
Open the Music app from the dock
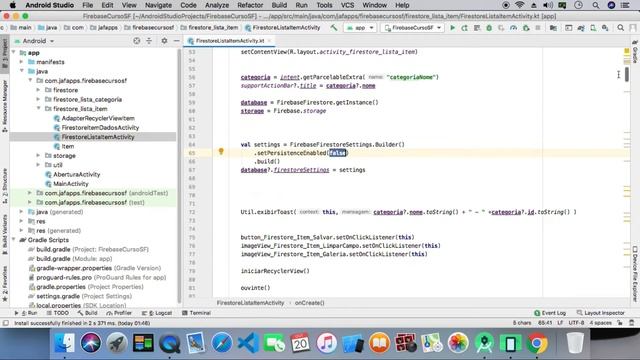tap(327, 342)
